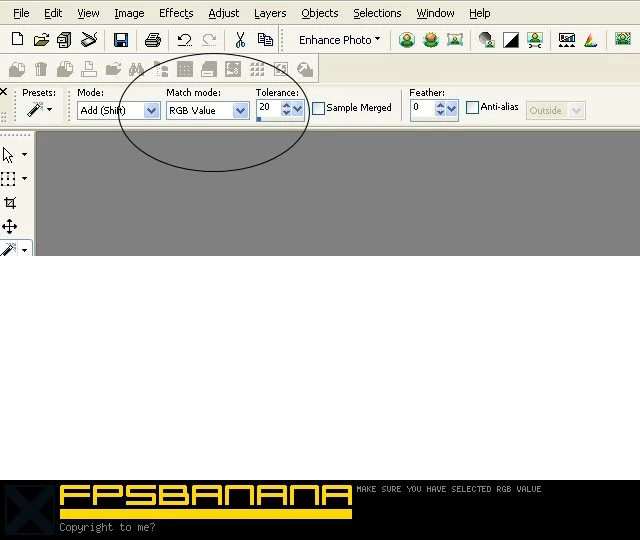The width and height of the screenshot is (640, 540).
Task: Click the Redo arrow icon
Action: tap(209, 40)
